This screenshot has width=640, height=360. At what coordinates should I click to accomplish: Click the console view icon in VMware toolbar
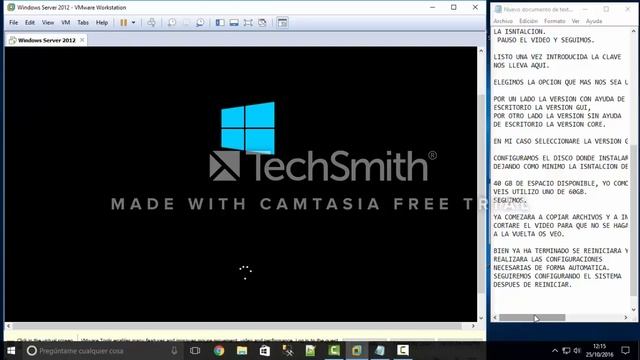point(282,23)
